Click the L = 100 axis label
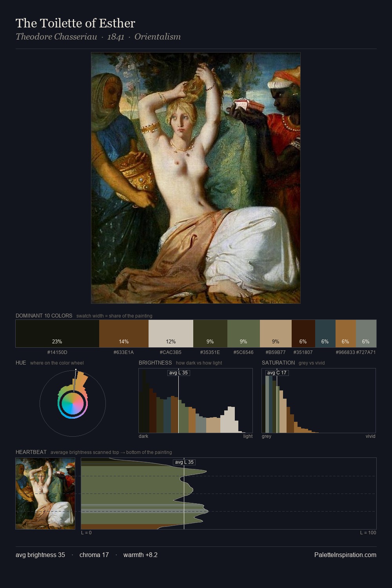 (368, 532)
